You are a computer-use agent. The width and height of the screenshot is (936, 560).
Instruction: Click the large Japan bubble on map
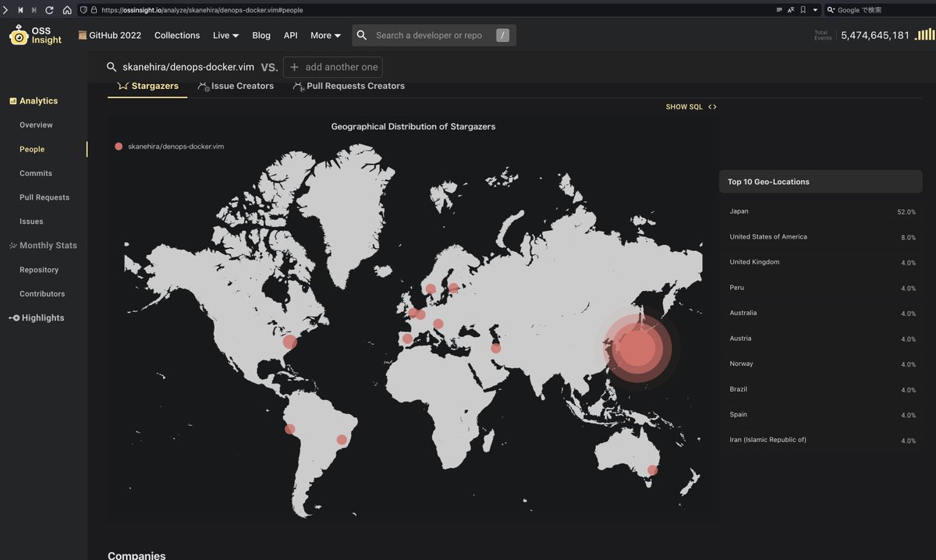[x=637, y=348]
